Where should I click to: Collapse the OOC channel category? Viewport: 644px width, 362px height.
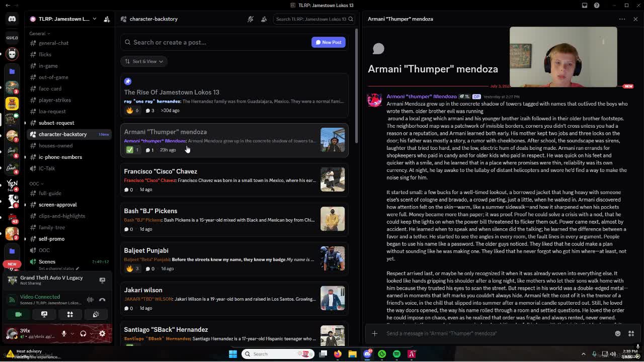click(x=36, y=184)
